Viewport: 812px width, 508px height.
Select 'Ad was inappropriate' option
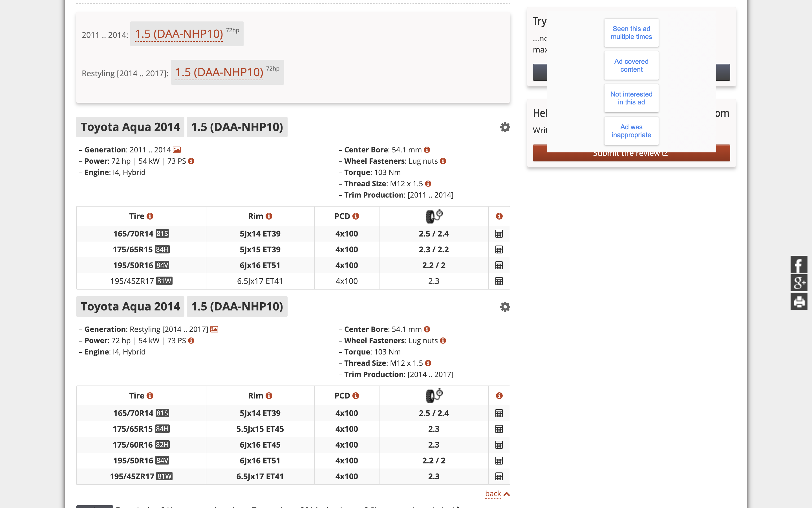pos(631,131)
